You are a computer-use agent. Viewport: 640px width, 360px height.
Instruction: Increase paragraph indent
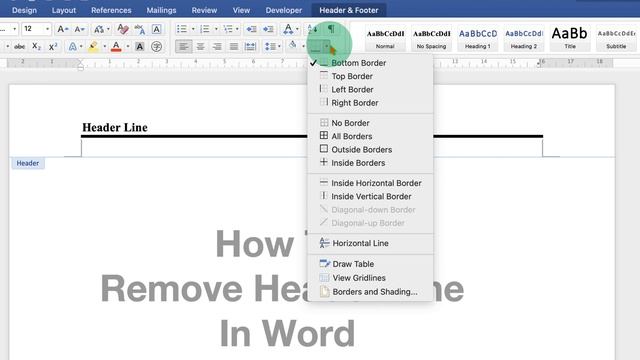point(268,29)
